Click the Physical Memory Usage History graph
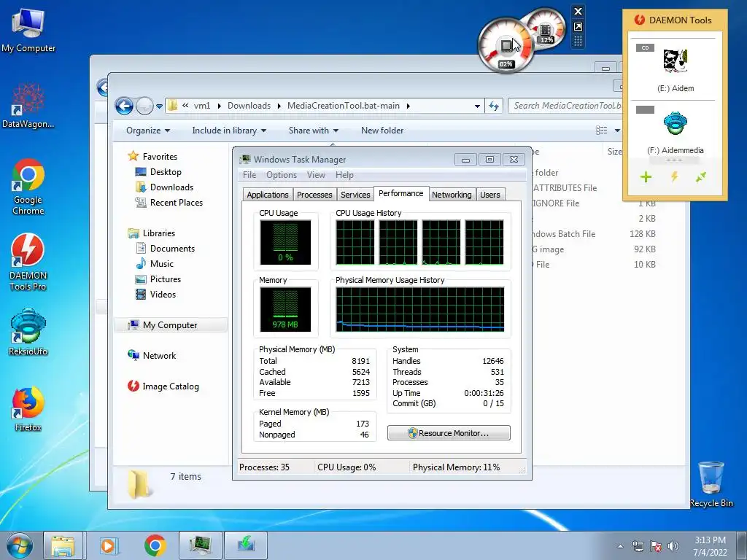This screenshot has width=747, height=560. click(419, 309)
